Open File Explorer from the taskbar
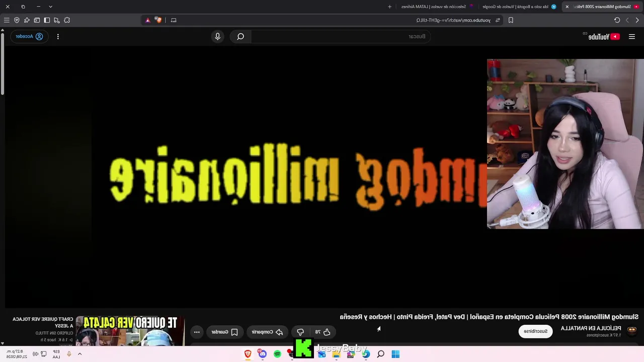Viewport: 644px width, 362px height. click(x=336, y=354)
